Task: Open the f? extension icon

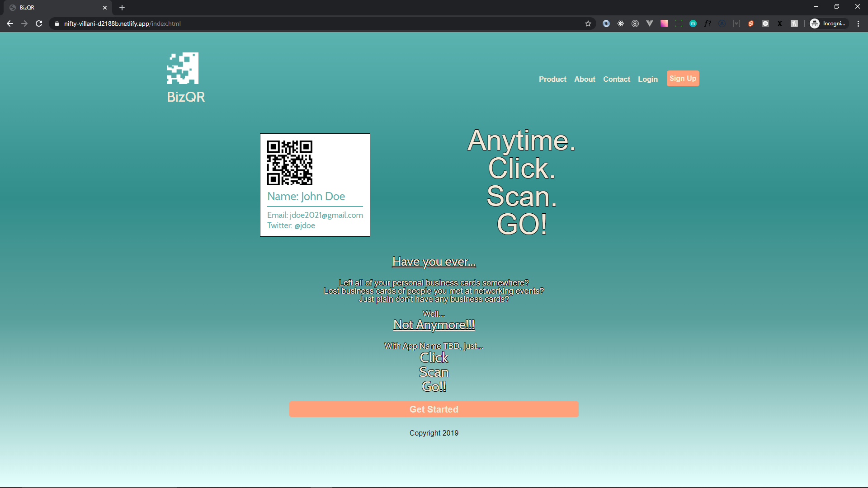Action: 708,23
